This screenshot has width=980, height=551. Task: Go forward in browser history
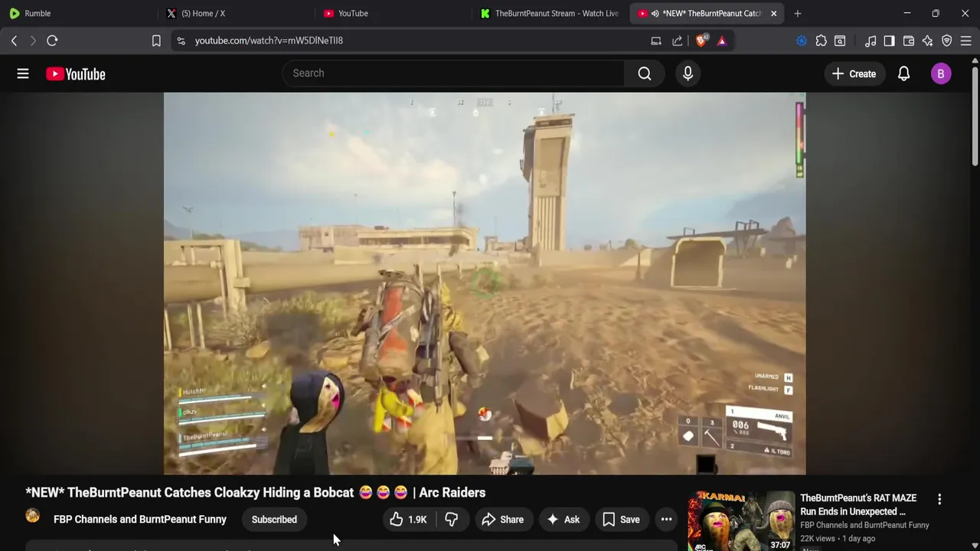click(x=33, y=41)
